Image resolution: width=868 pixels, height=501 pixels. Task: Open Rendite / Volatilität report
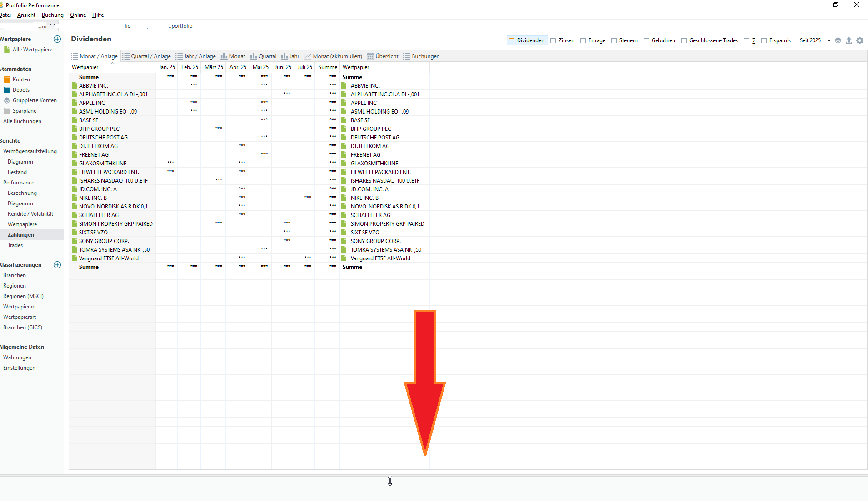pyautogui.click(x=30, y=214)
